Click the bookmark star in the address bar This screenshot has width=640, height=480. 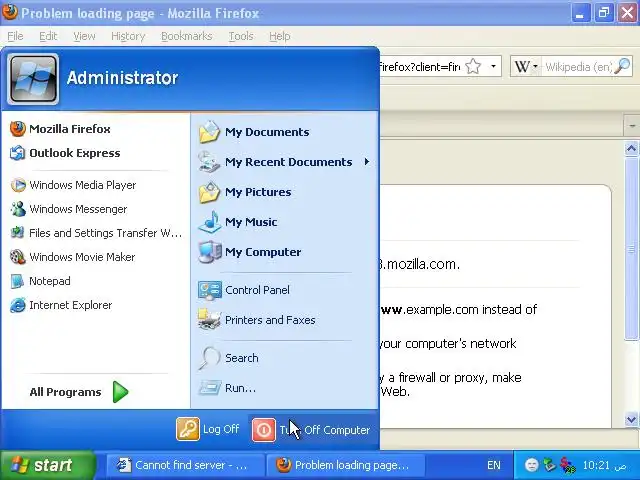[x=473, y=66]
